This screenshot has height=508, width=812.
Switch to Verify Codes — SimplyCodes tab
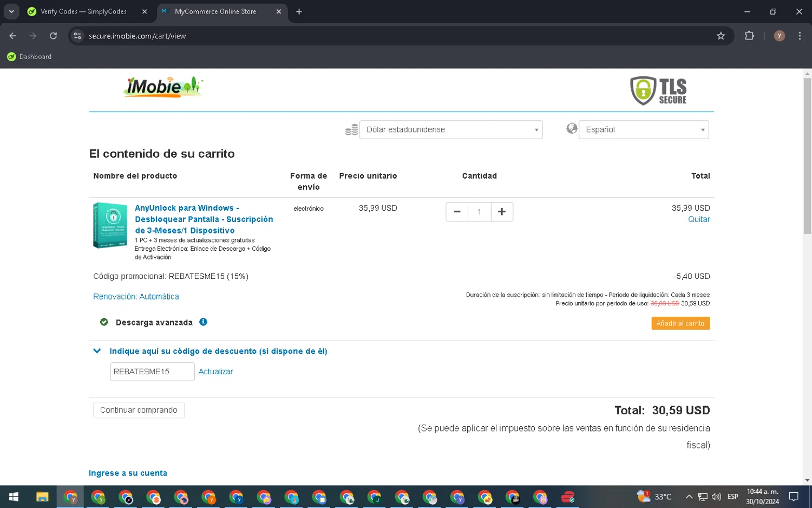pyautogui.click(x=83, y=11)
